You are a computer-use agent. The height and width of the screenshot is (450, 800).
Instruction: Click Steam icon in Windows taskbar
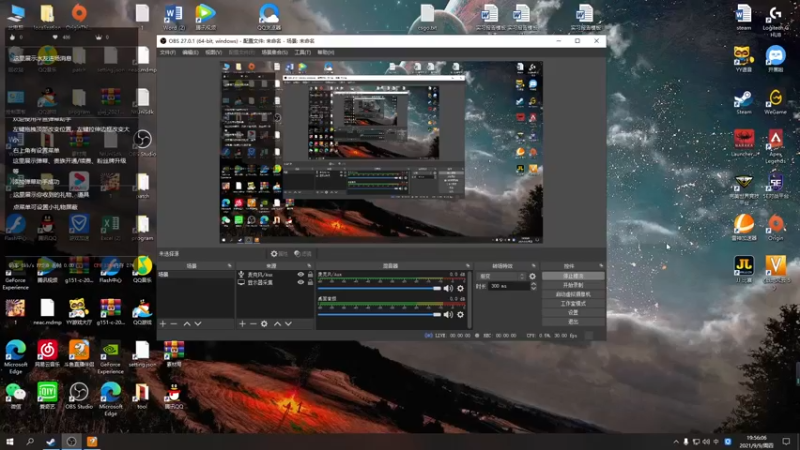(x=51, y=441)
